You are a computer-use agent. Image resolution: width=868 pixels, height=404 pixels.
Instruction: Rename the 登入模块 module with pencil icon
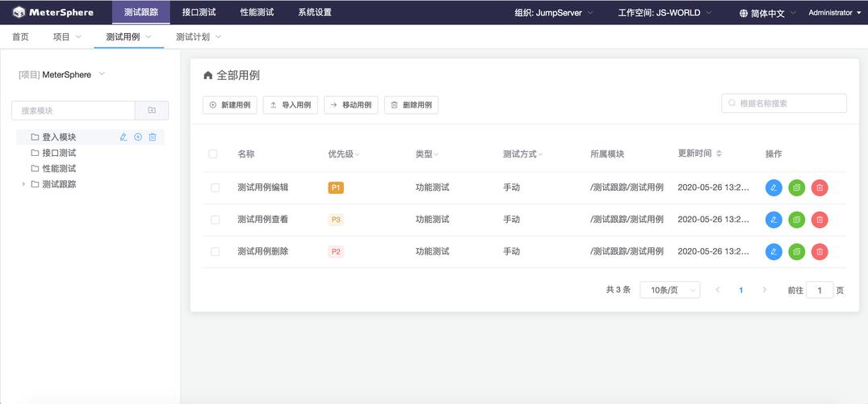[x=124, y=137]
